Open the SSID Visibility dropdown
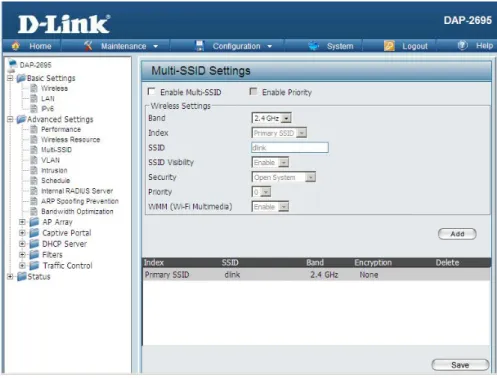 [x=270, y=163]
